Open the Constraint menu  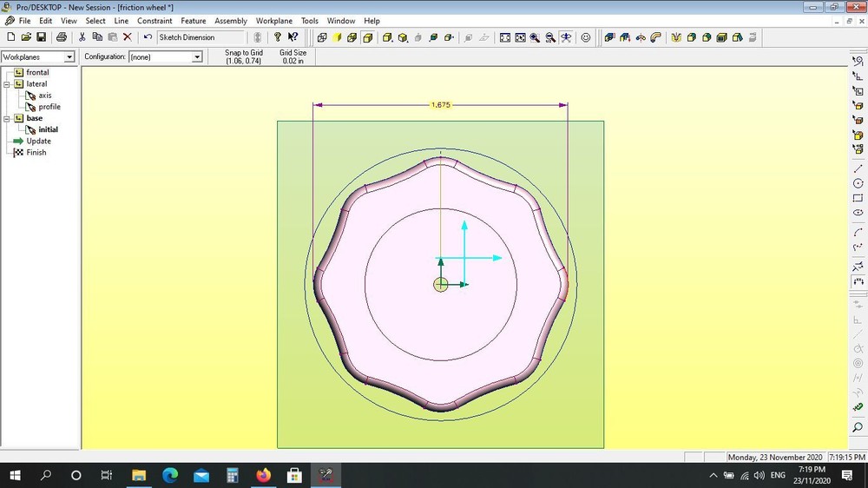[x=155, y=21]
